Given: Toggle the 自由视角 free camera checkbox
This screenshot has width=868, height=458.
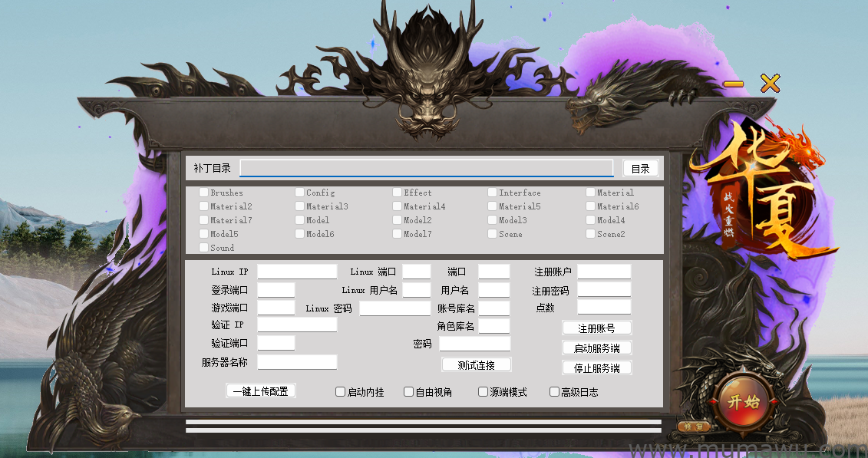Looking at the screenshot, I should point(409,392).
